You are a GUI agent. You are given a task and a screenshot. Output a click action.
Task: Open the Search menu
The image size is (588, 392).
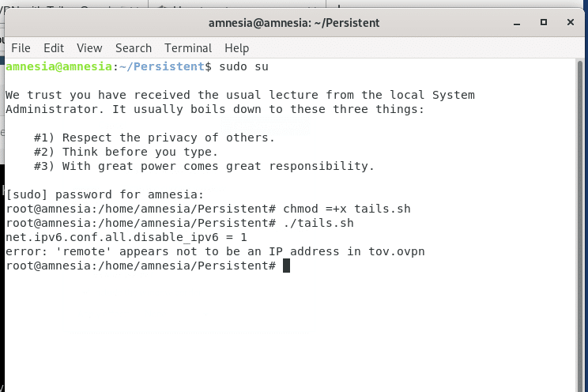pyautogui.click(x=134, y=48)
